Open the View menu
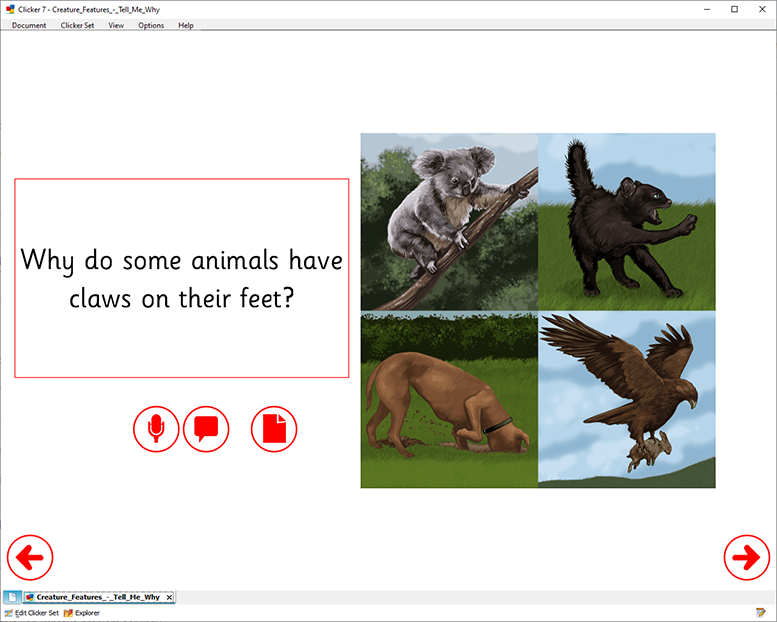Viewport: 777px width, 622px height. 116,25
